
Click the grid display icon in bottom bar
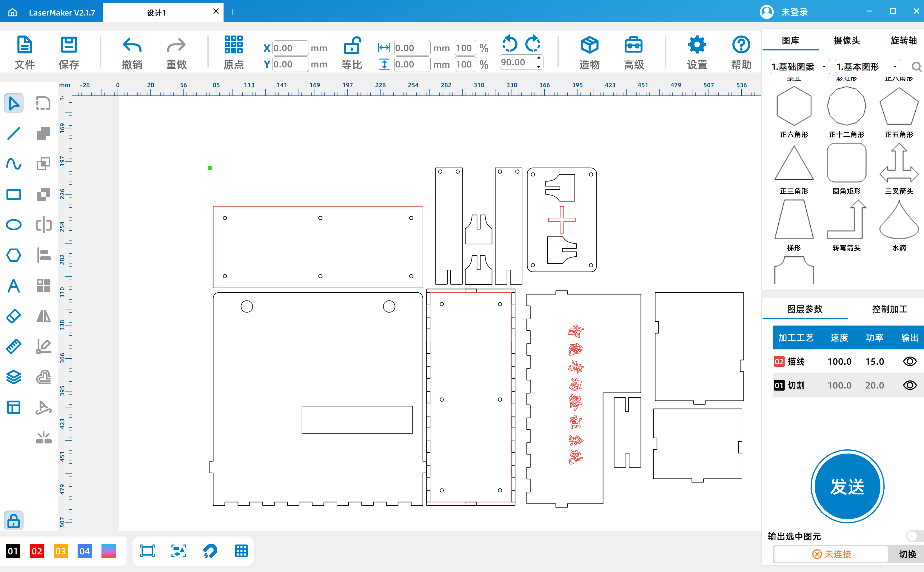pyautogui.click(x=241, y=551)
